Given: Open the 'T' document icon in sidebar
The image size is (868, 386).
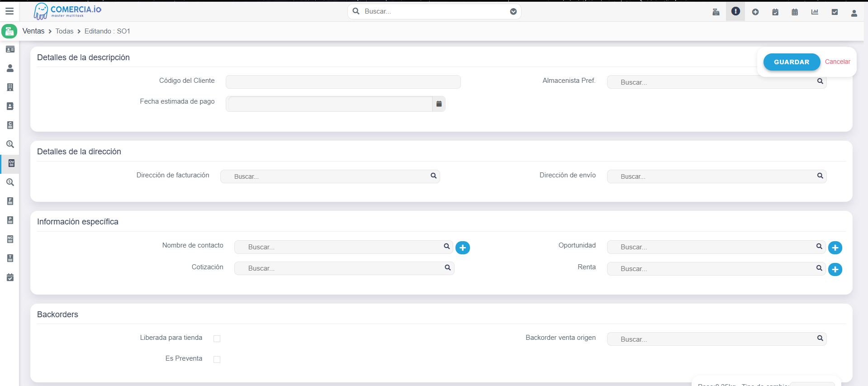Looking at the screenshot, I should pos(10,258).
